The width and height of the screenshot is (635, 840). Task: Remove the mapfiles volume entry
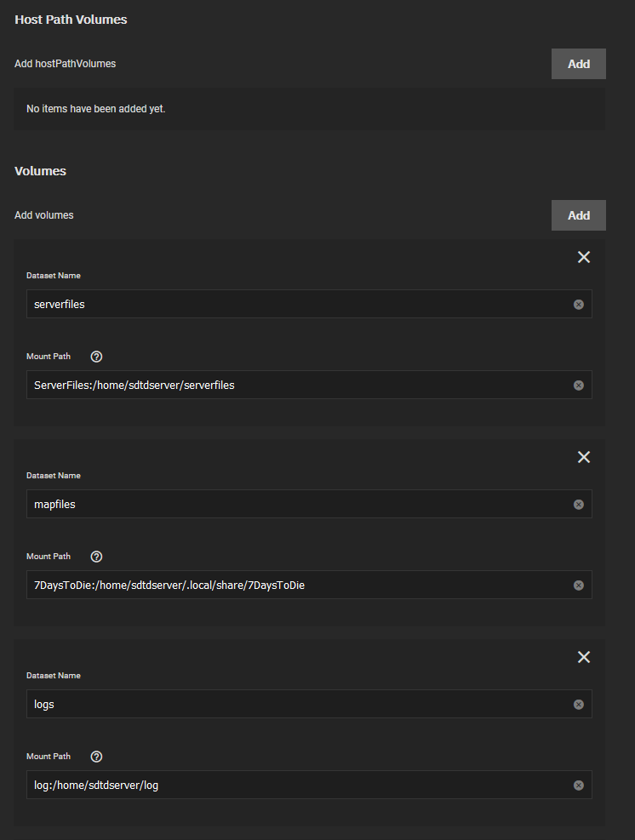point(584,457)
